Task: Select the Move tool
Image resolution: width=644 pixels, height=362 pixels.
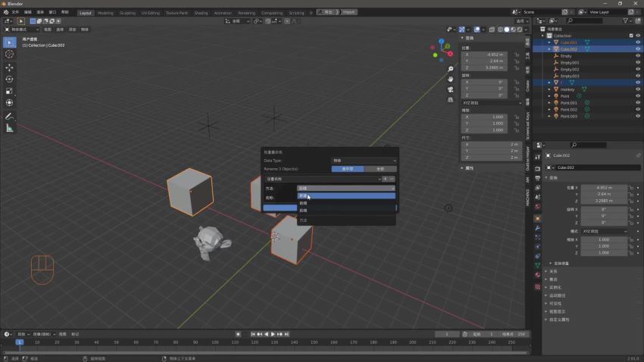Action: (x=9, y=67)
